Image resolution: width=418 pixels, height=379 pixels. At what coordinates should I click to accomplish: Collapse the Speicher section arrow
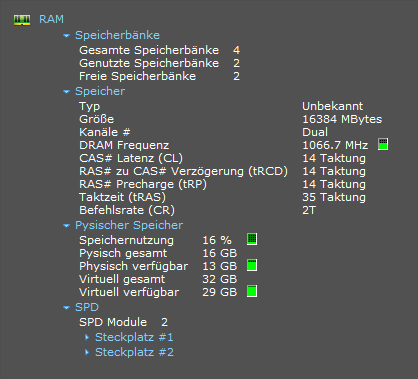click(x=67, y=91)
